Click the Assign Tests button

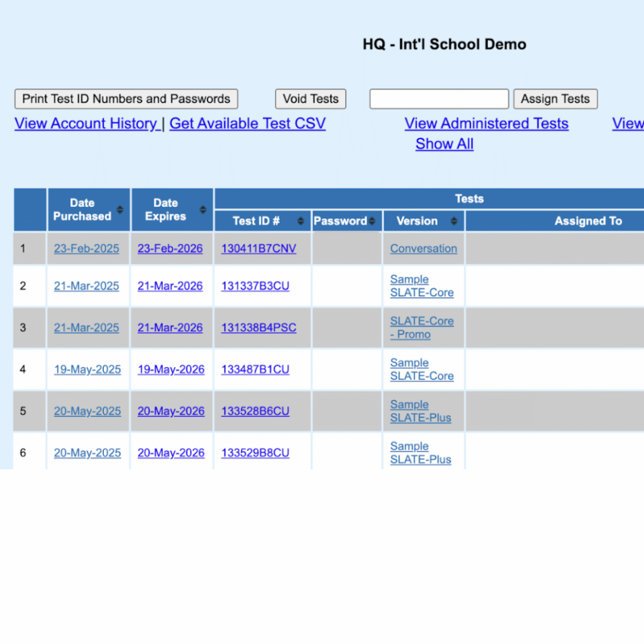(555, 99)
